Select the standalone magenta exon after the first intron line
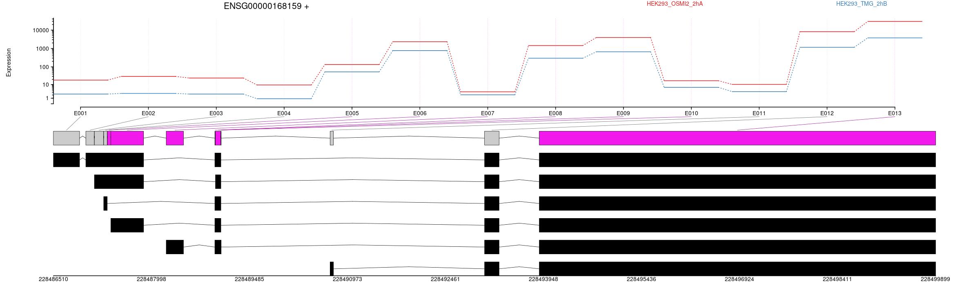 (175, 138)
